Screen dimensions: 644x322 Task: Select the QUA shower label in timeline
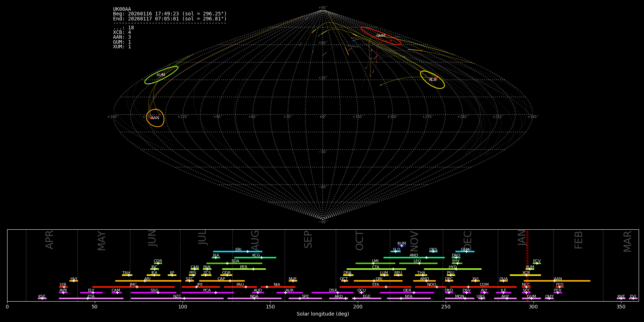coord(503,279)
